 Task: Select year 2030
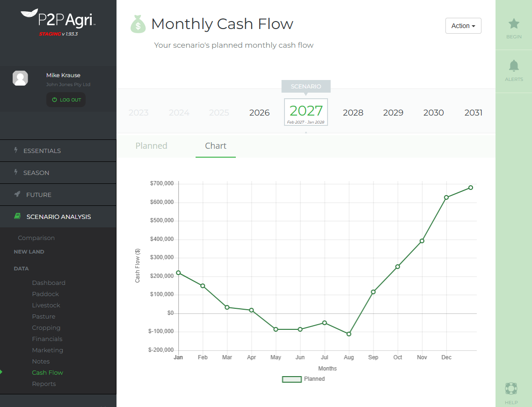point(433,113)
